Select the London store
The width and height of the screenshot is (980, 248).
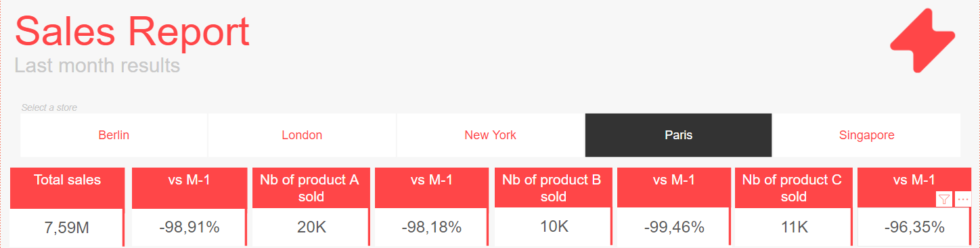click(x=302, y=135)
